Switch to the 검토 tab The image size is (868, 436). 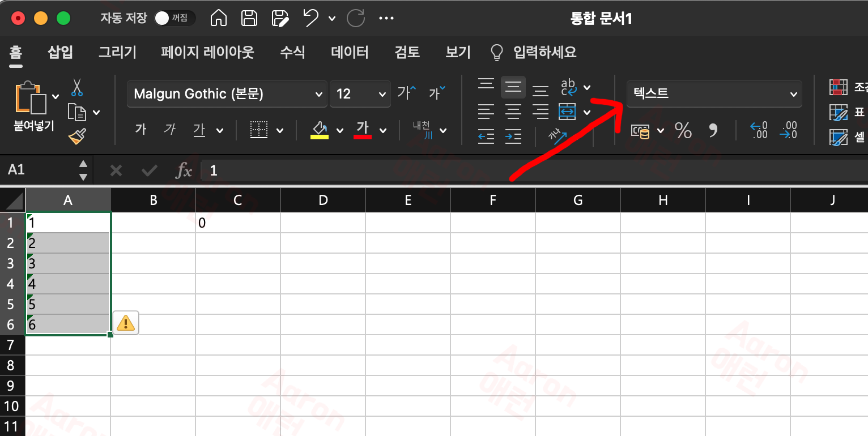pyautogui.click(x=407, y=53)
